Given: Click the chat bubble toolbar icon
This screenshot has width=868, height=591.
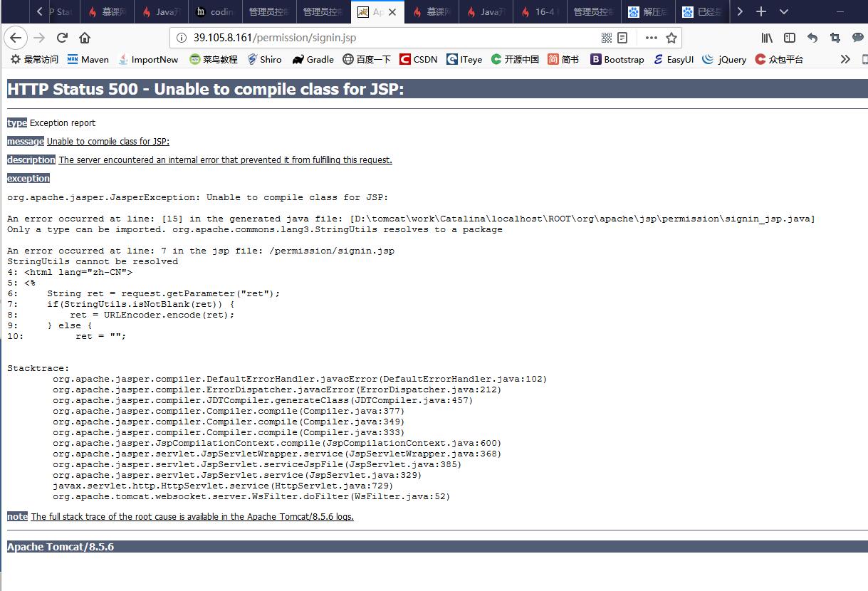Looking at the screenshot, I should 858,38.
